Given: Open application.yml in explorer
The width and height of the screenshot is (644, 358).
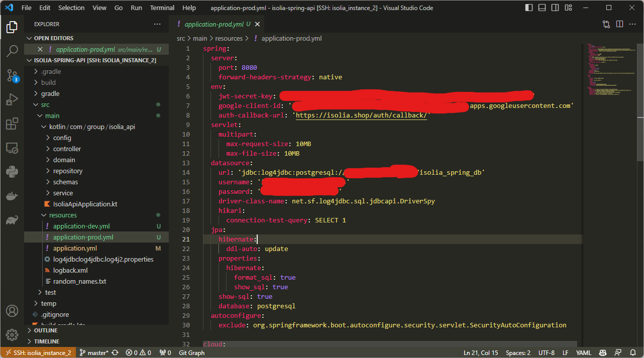Looking at the screenshot, I should tap(96, 248).
